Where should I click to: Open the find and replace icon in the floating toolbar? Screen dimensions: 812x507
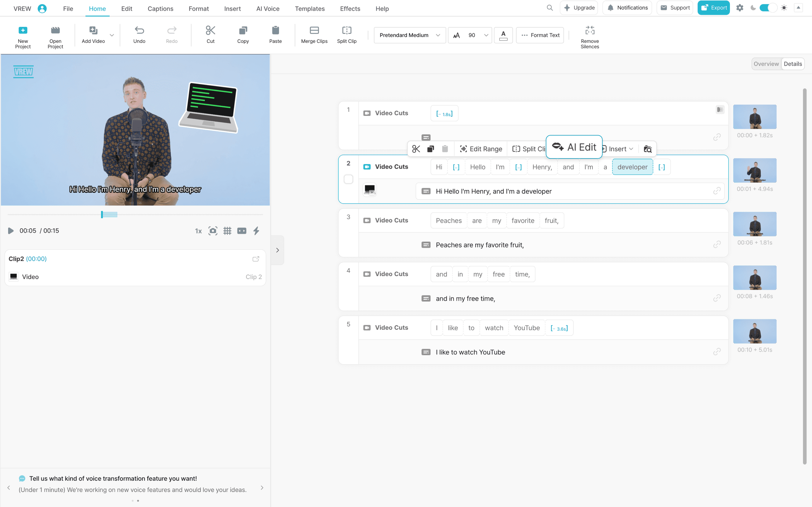point(648,149)
